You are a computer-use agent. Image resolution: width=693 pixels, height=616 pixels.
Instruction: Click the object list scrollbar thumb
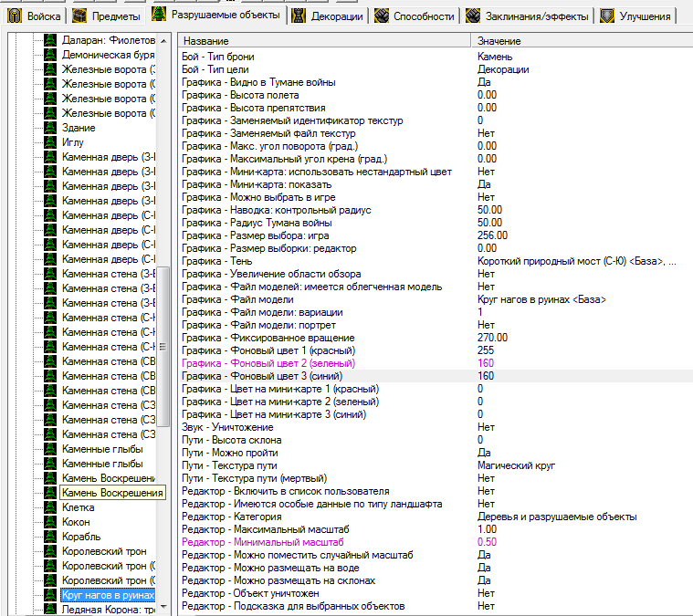click(163, 347)
